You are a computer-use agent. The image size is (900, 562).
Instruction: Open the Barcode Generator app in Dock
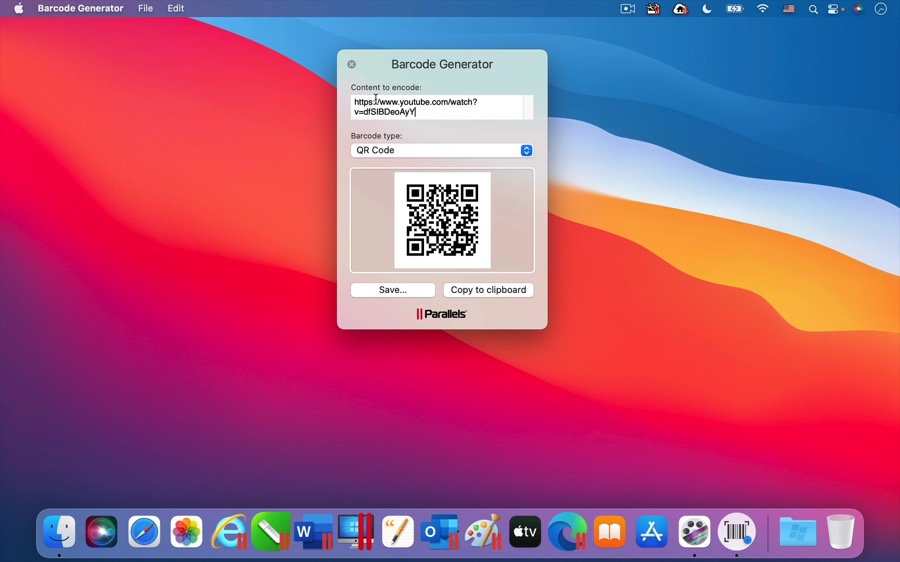point(737,531)
